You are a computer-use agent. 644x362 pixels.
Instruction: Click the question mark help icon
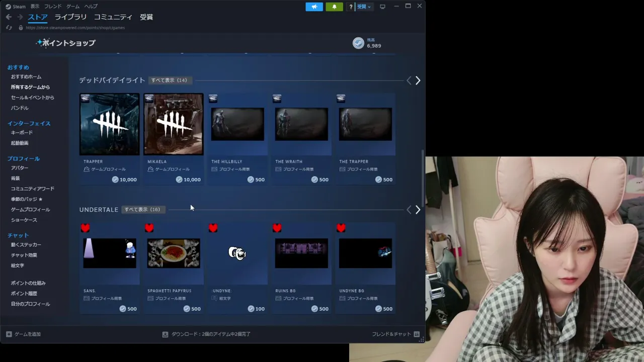(351, 7)
